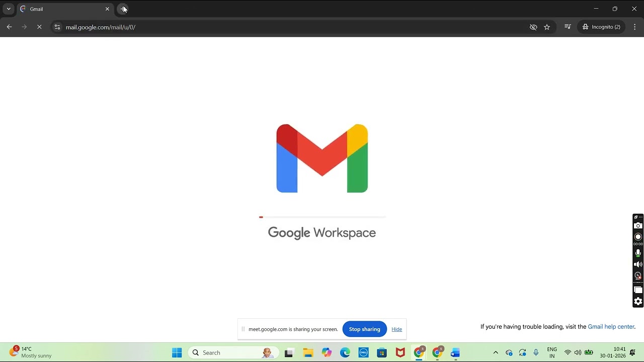Open the Incognito (2) profile chip
The height and width of the screenshot is (362, 644).
coord(601,27)
